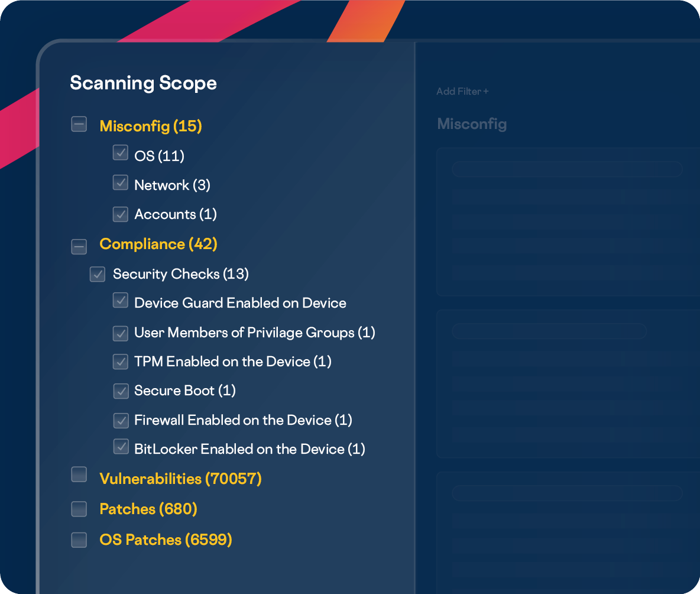700x594 pixels.
Task: Enable the Vulnerabilities (70057) checkbox
Action: [x=79, y=474]
